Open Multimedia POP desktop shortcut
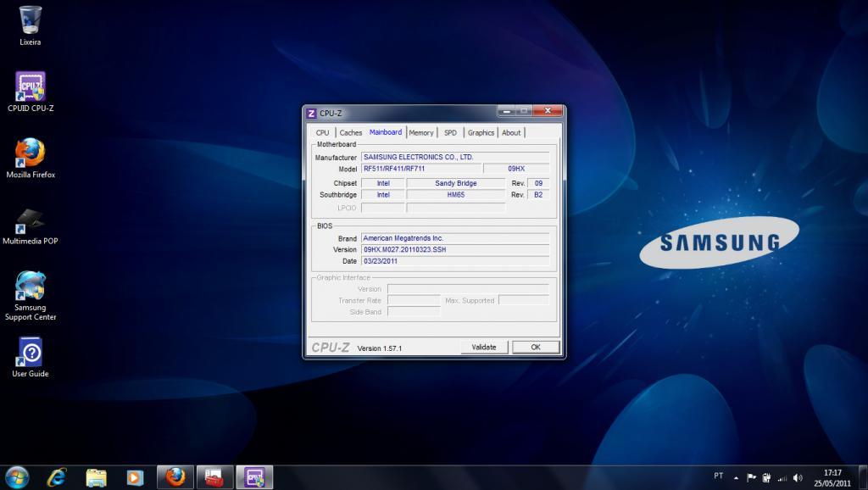Image resolution: width=868 pixels, height=490 pixels. click(31, 226)
